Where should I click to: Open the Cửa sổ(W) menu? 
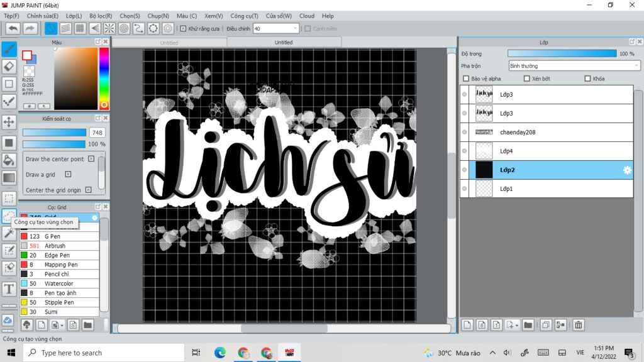click(279, 16)
